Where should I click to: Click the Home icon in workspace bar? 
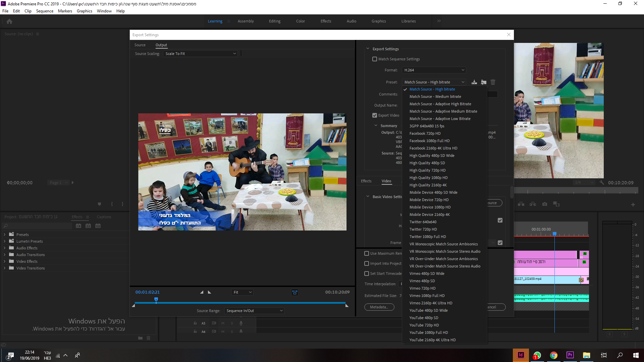click(x=9, y=21)
